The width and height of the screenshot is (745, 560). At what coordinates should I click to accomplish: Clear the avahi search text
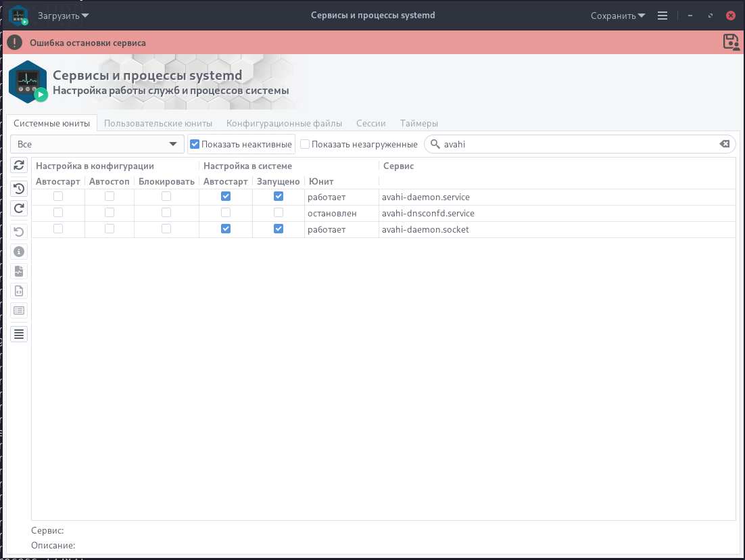(724, 144)
